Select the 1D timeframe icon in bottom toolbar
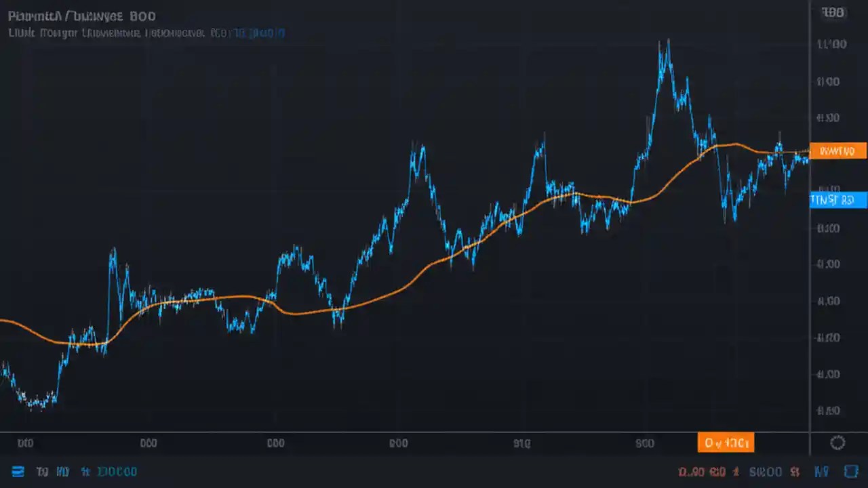The height and width of the screenshot is (488, 868). click(42, 472)
